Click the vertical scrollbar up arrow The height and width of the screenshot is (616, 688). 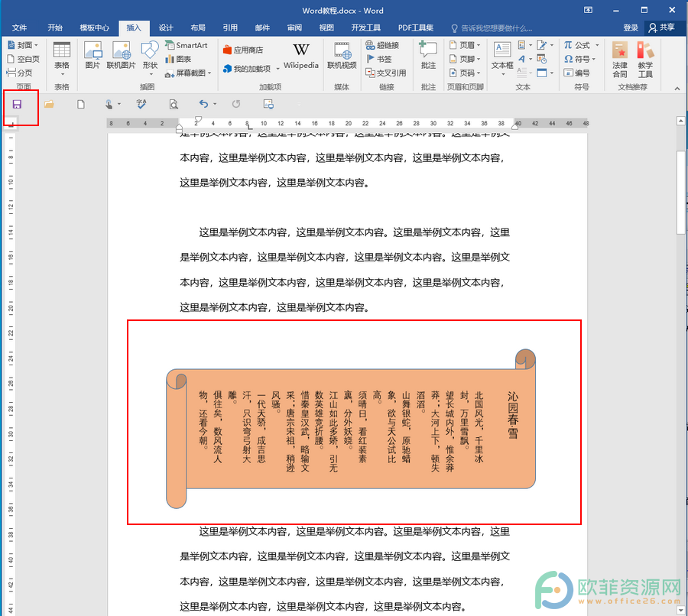pos(680,121)
